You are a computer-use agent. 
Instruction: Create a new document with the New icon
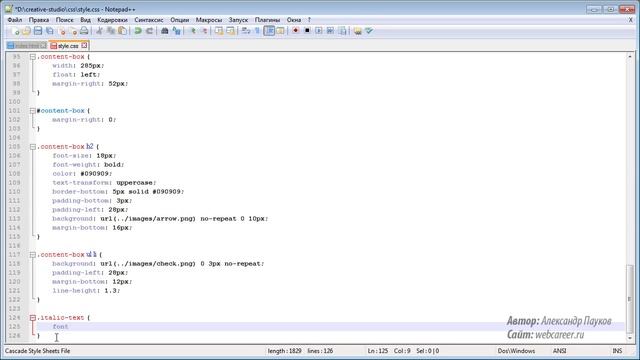pyautogui.click(x=15, y=31)
